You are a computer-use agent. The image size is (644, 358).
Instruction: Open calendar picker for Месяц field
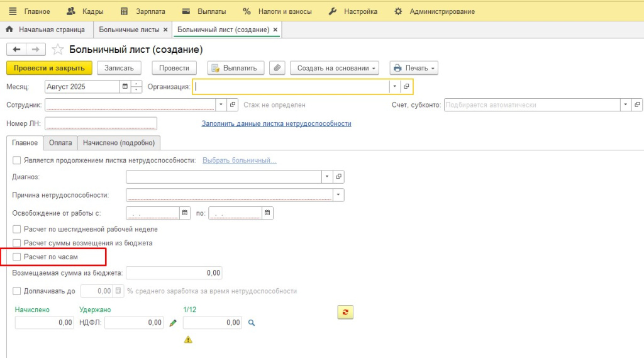125,87
